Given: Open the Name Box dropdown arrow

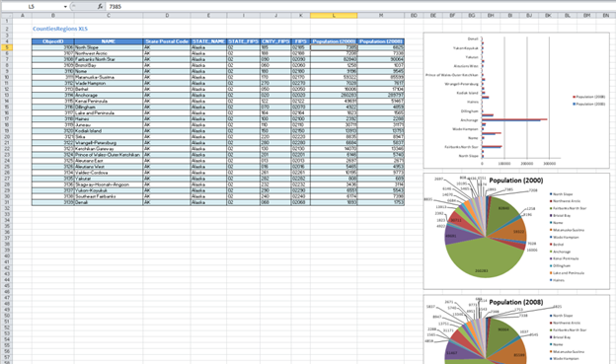Looking at the screenshot, I should (65, 7).
